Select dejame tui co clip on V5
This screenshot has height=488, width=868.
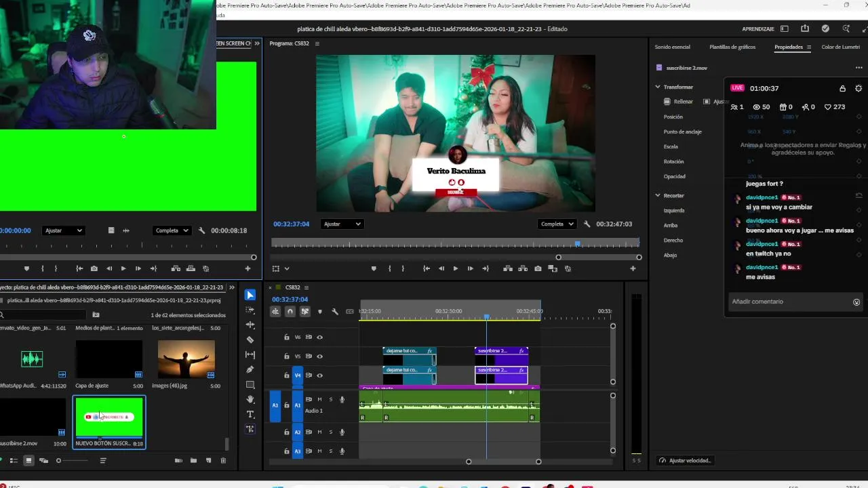tap(409, 356)
